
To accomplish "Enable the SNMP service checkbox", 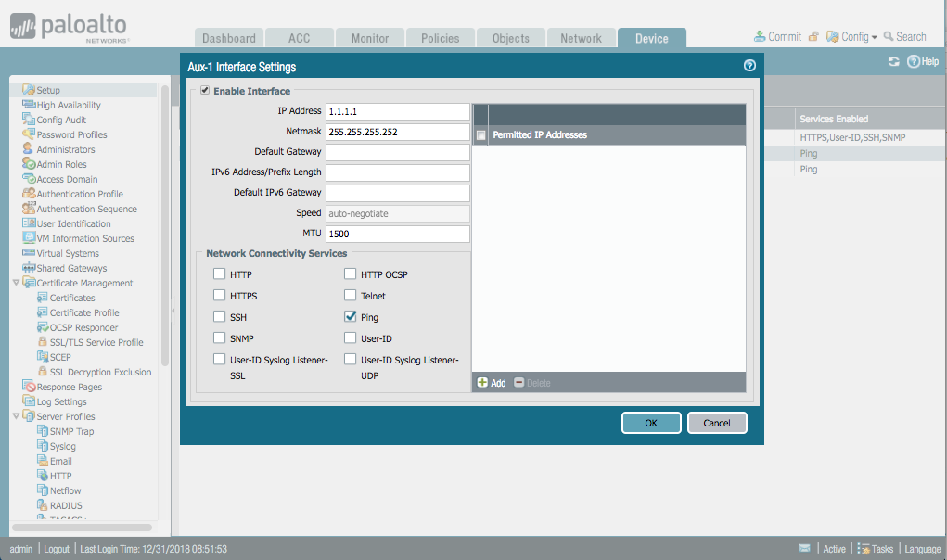I will pos(219,337).
